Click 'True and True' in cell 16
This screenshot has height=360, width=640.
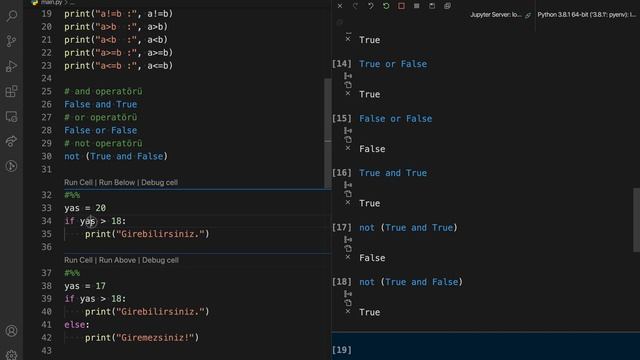point(393,173)
